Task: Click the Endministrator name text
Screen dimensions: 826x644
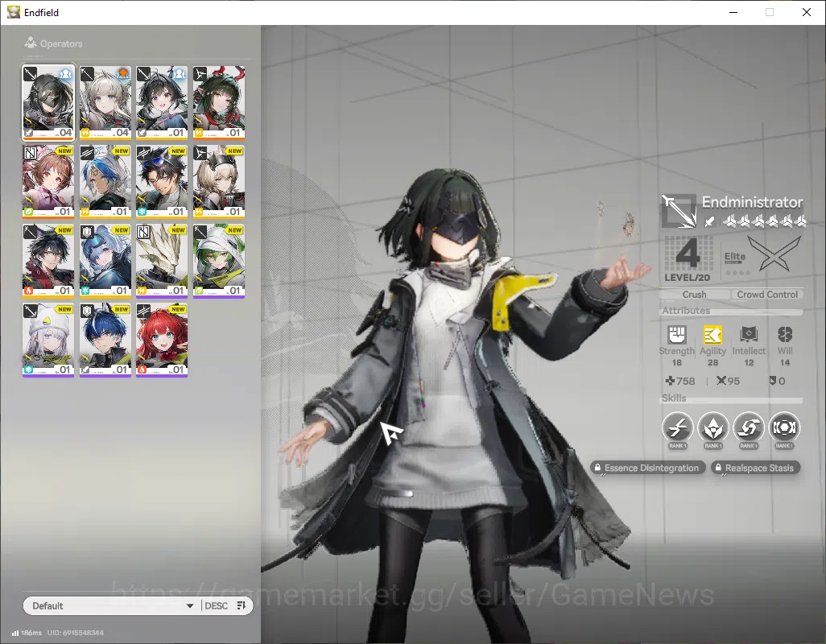Action: click(x=752, y=202)
